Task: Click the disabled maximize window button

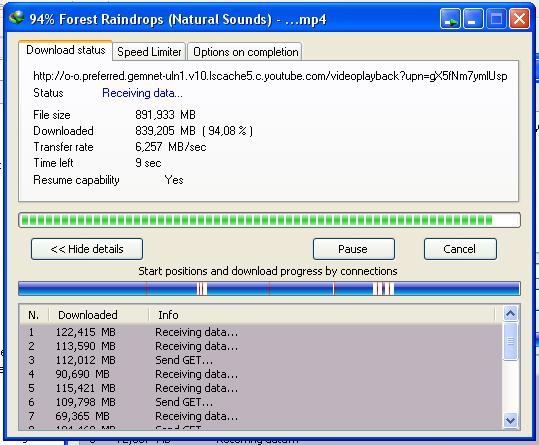Action: [x=496, y=19]
